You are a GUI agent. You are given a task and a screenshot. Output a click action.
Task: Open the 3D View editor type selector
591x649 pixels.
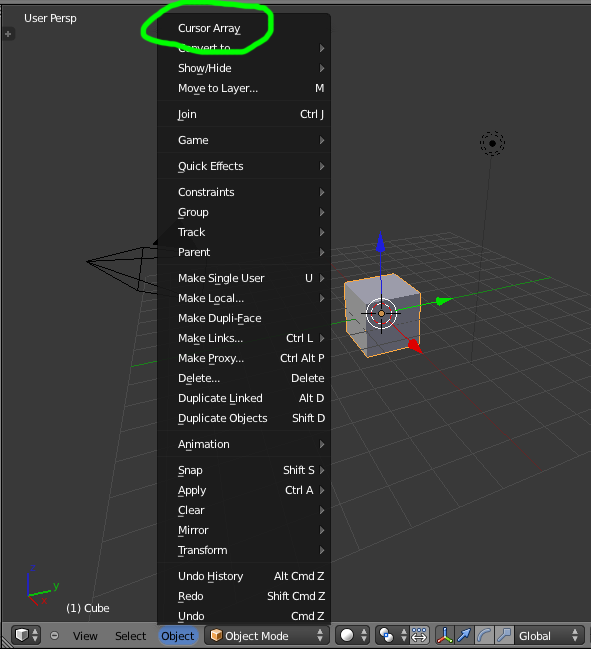pos(26,635)
